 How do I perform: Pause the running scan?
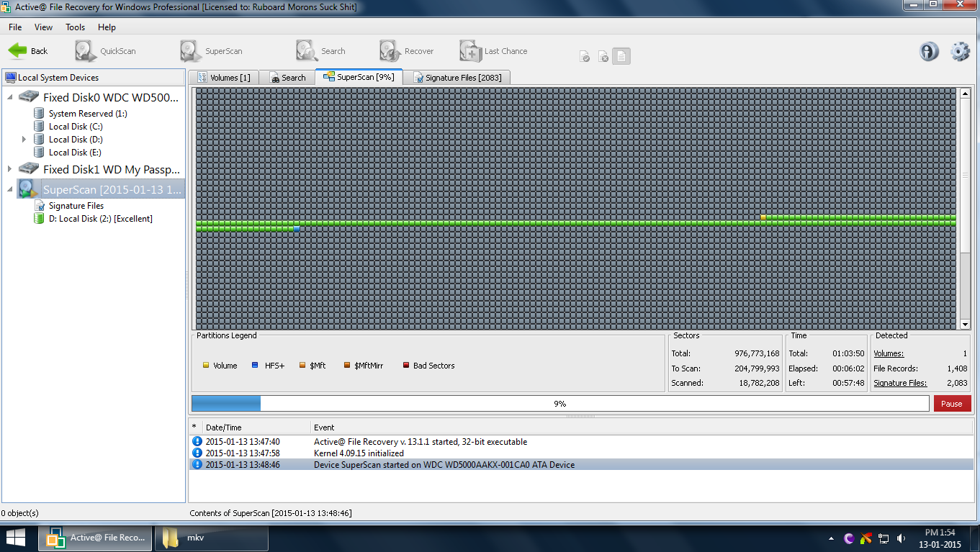[952, 404]
